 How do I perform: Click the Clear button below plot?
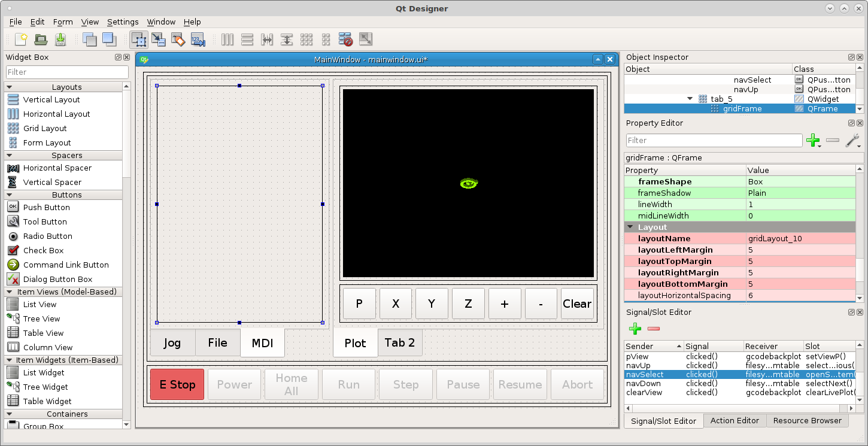point(577,304)
